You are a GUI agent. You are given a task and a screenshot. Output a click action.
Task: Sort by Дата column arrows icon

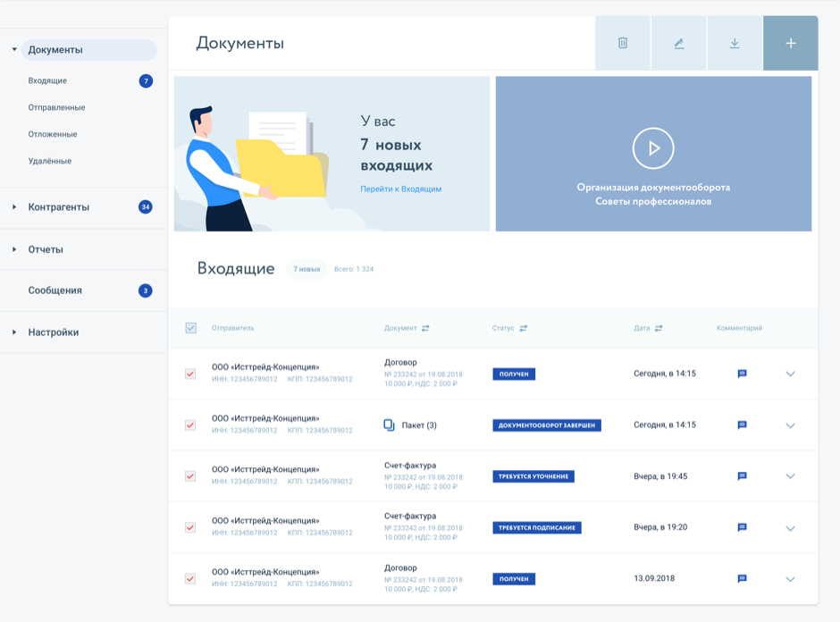(x=659, y=328)
